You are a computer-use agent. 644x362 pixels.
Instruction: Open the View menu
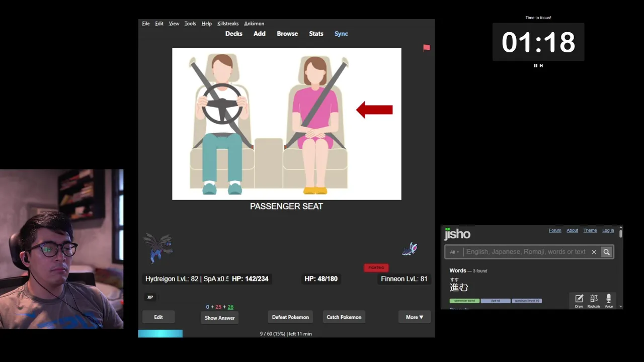click(174, 24)
